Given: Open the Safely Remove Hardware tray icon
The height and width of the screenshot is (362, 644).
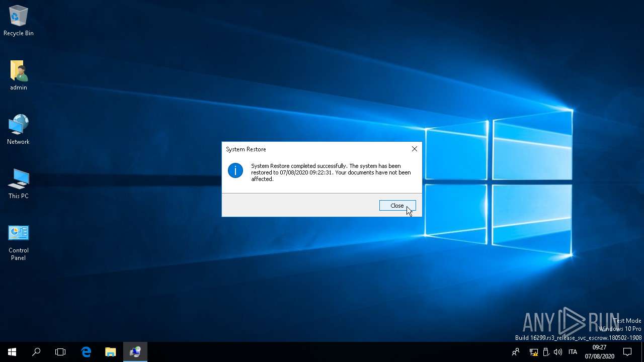Looking at the screenshot, I should pyautogui.click(x=546, y=352).
